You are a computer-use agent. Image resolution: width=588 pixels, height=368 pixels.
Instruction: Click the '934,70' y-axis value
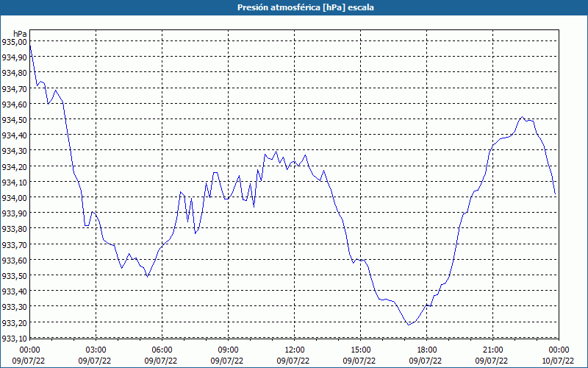click(x=14, y=89)
